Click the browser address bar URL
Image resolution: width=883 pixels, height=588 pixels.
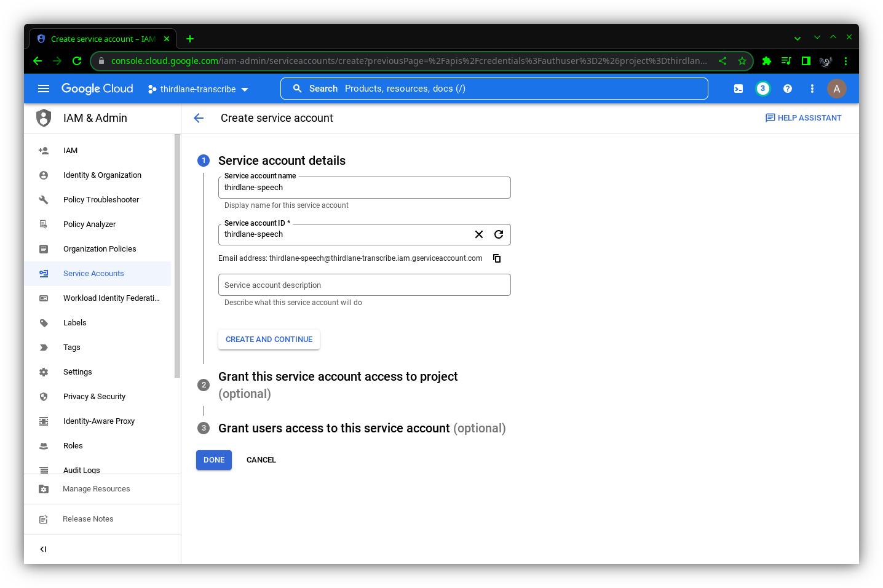click(x=409, y=61)
